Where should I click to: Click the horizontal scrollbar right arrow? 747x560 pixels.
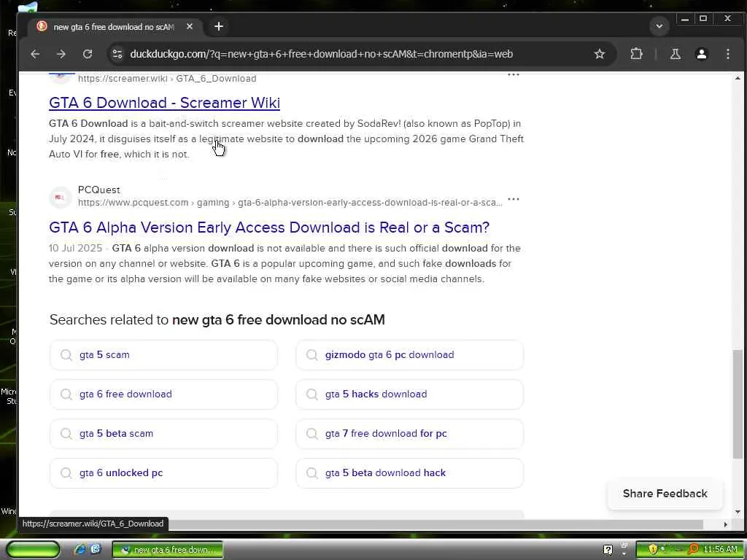pos(725,524)
